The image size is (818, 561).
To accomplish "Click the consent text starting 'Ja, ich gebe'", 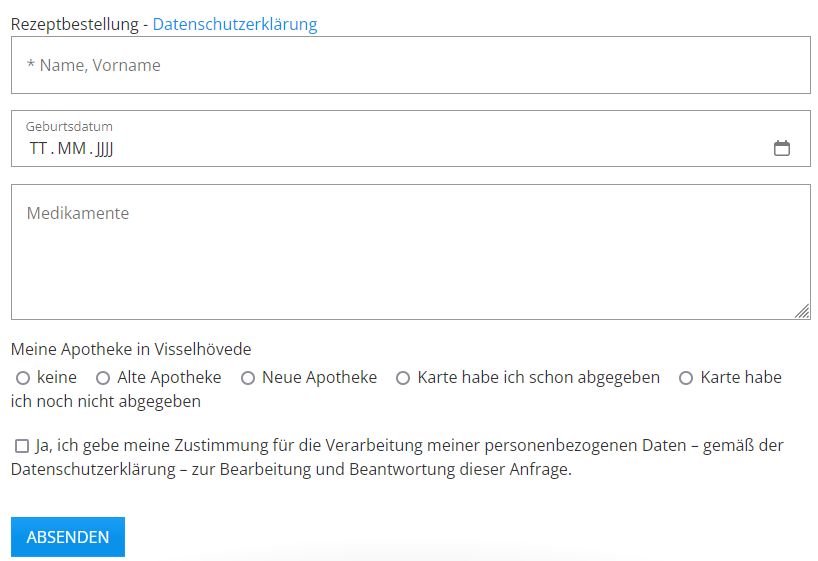I will (x=400, y=446).
